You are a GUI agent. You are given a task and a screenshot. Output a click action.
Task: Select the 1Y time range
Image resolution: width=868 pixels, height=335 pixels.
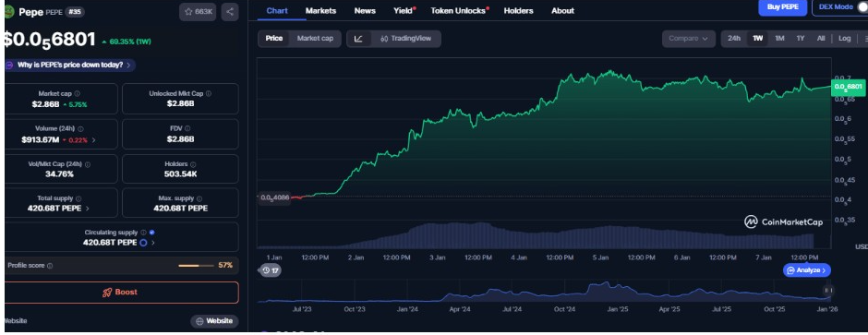pos(801,39)
